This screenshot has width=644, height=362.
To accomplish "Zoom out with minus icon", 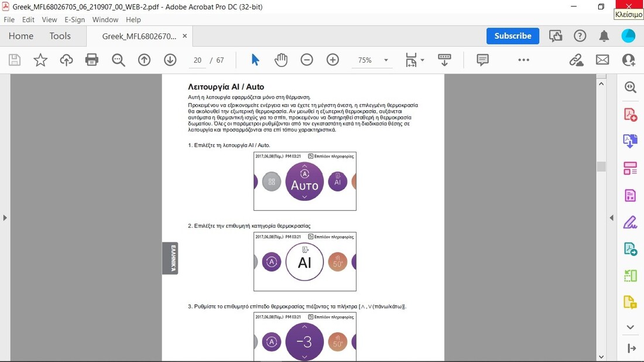I will pos(307,60).
